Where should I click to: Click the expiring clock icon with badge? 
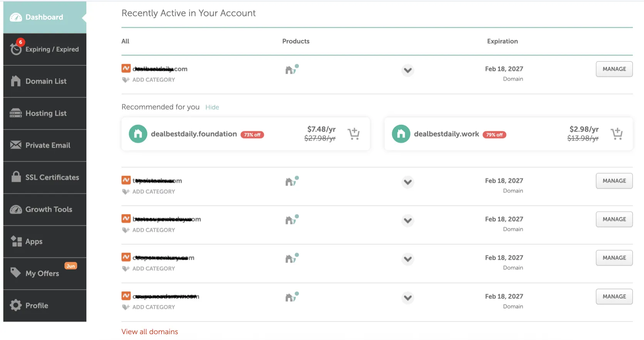pos(16,48)
